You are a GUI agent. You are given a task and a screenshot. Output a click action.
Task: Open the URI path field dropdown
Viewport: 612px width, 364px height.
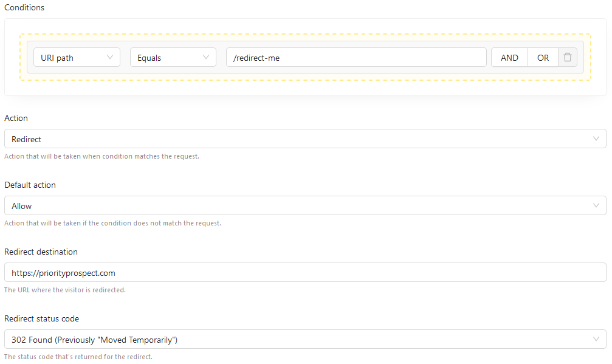77,57
